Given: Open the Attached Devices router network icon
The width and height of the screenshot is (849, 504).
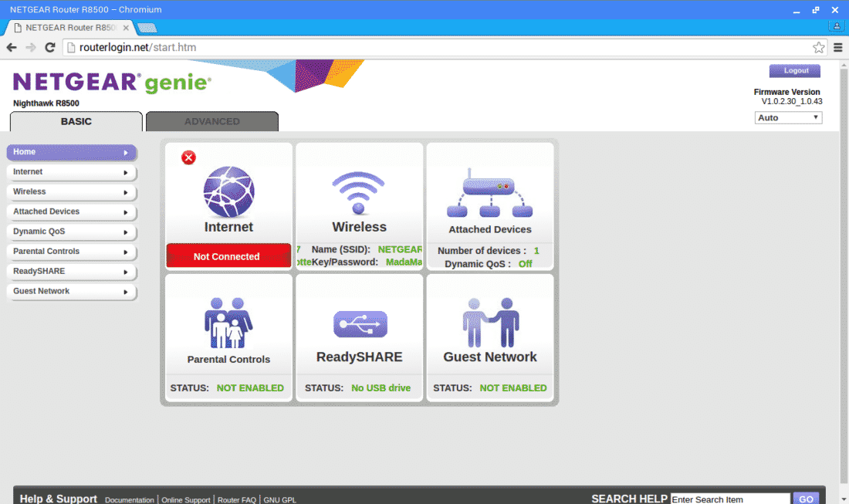Looking at the screenshot, I should (489, 193).
